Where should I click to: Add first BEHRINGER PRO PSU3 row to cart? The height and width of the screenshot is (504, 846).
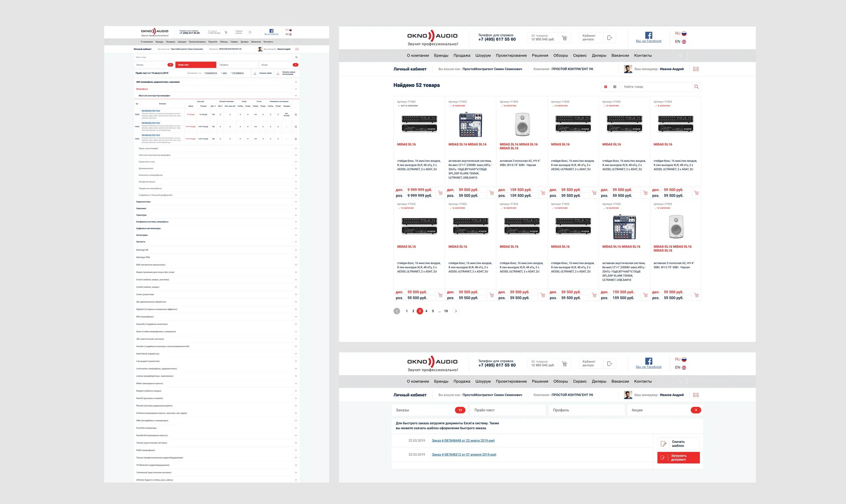(x=296, y=115)
